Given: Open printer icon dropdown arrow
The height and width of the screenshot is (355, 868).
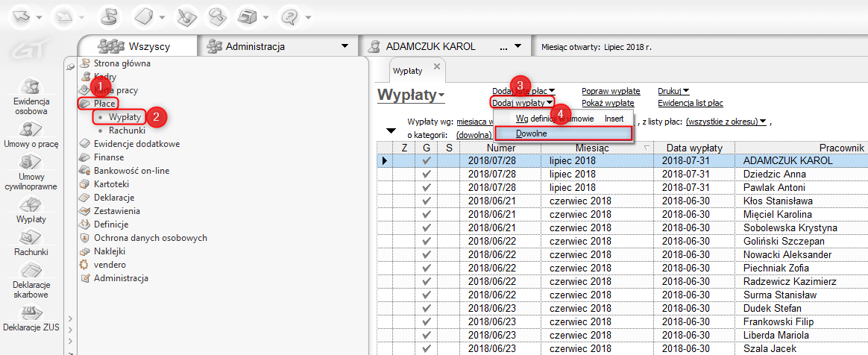Looking at the screenshot, I should pos(264,17).
